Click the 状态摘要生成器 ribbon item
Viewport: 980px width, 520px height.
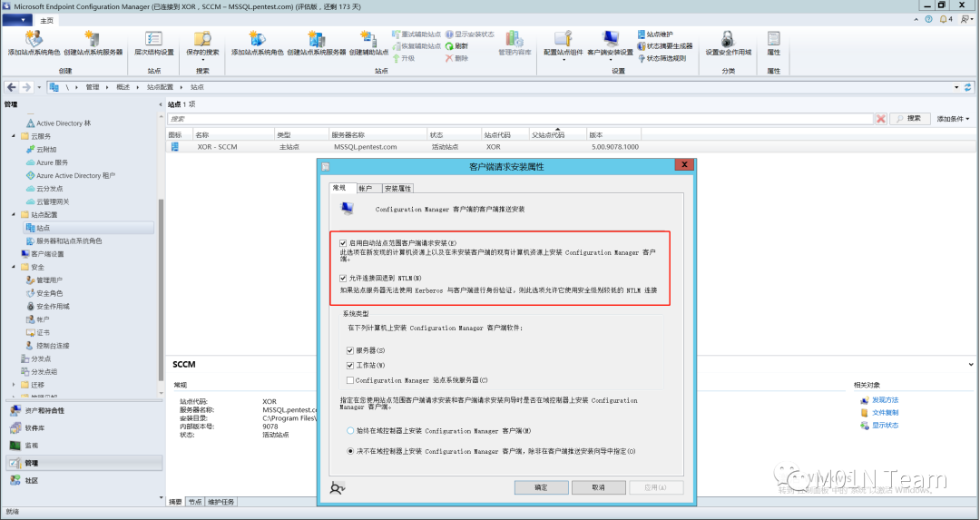[x=665, y=46]
